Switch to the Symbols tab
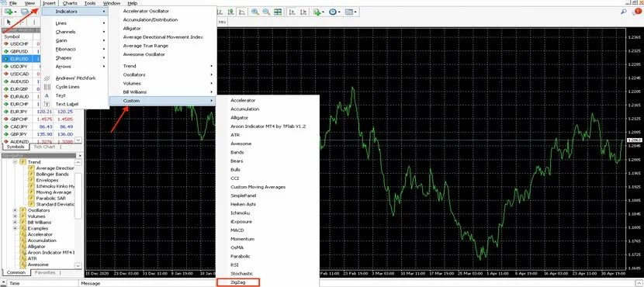This screenshot has height=287, width=644. (16, 147)
